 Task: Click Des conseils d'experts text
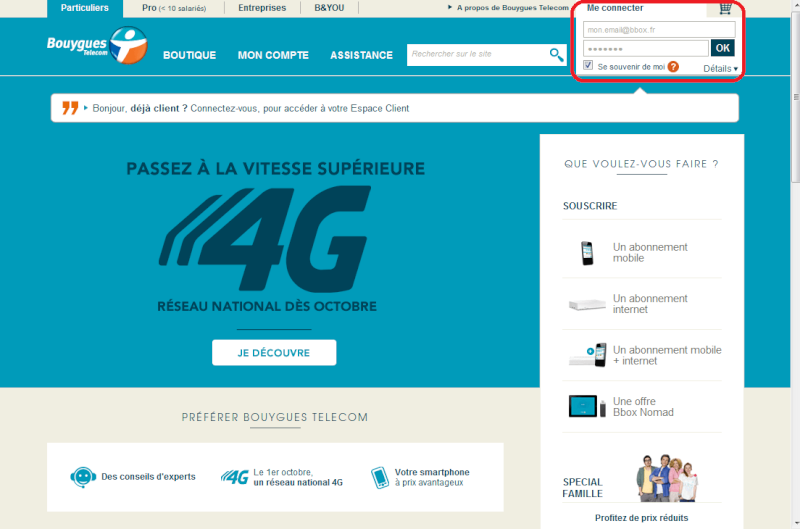pyautogui.click(x=148, y=476)
